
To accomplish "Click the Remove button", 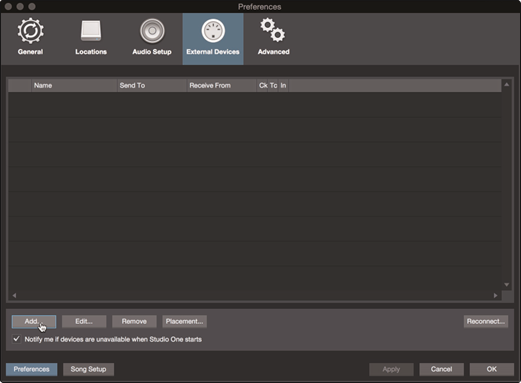I will click(x=134, y=321).
